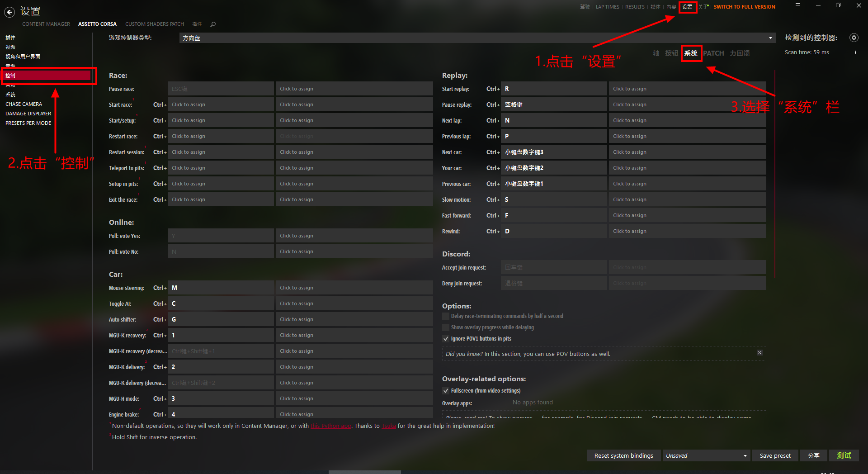The width and height of the screenshot is (868, 474).
Task: Select CHASE CAMERA in the left sidebar
Action: [x=24, y=104]
